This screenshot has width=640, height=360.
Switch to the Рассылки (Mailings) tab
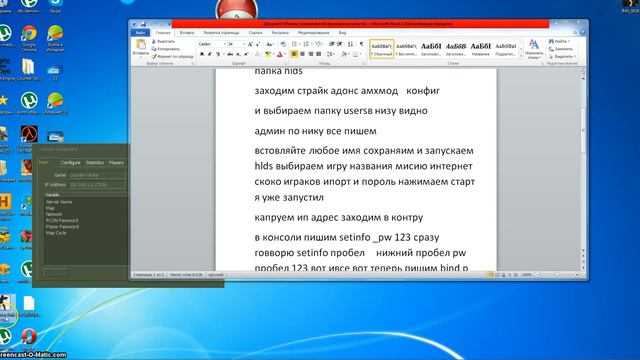pos(280,33)
